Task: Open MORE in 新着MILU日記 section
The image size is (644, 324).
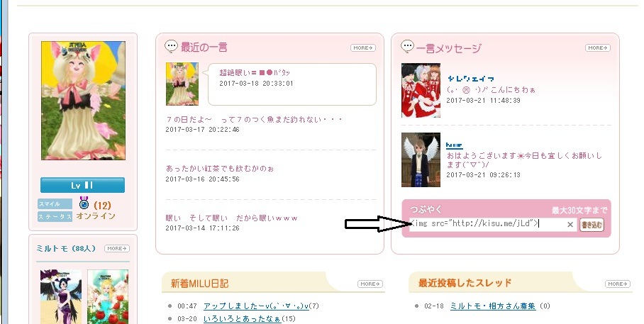Action: (x=370, y=284)
